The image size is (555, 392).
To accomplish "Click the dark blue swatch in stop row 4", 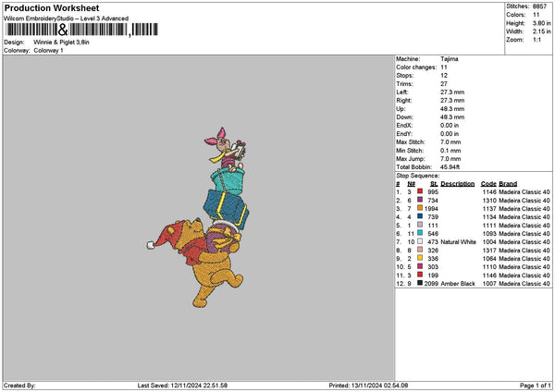I will (x=420, y=216).
